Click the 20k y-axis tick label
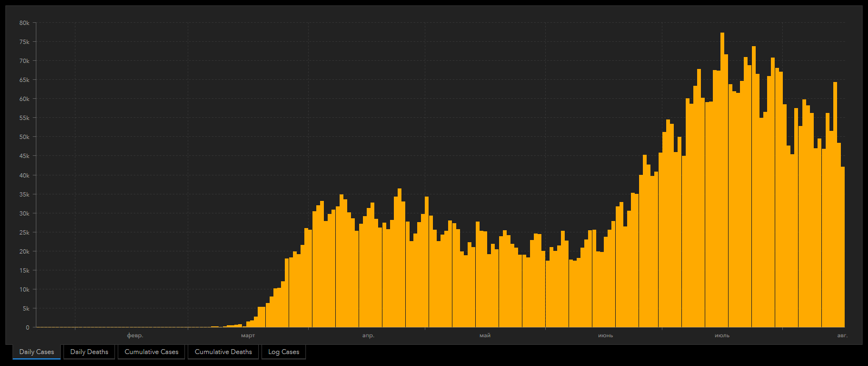 point(24,251)
